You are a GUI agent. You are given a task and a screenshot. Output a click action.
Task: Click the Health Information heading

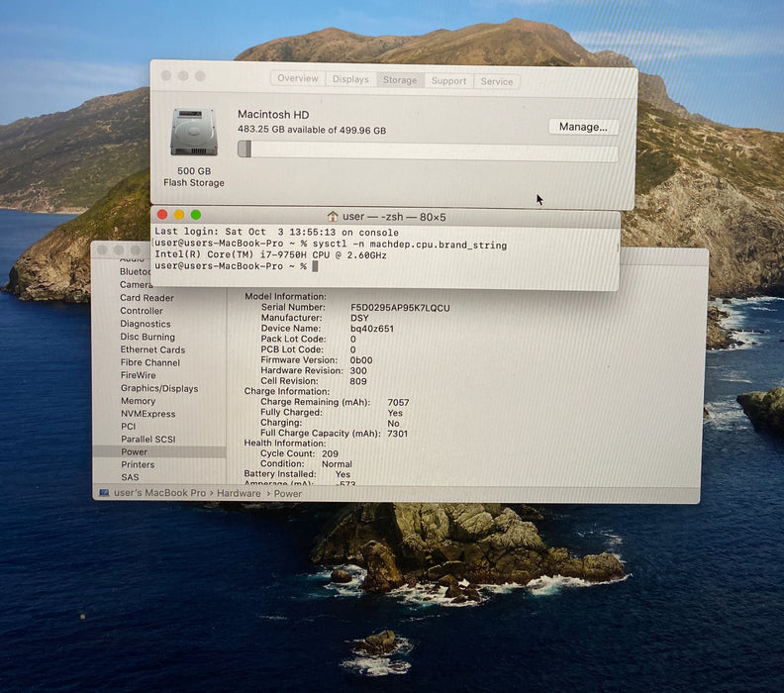pyautogui.click(x=284, y=443)
